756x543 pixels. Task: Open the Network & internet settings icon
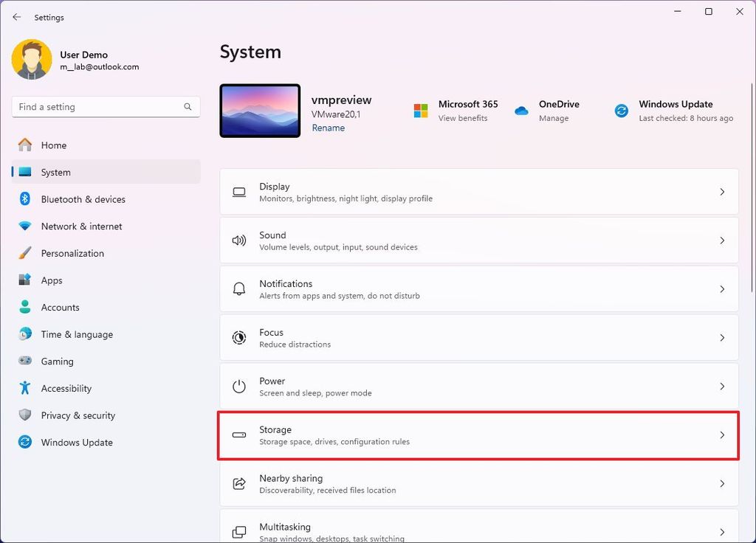point(23,226)
